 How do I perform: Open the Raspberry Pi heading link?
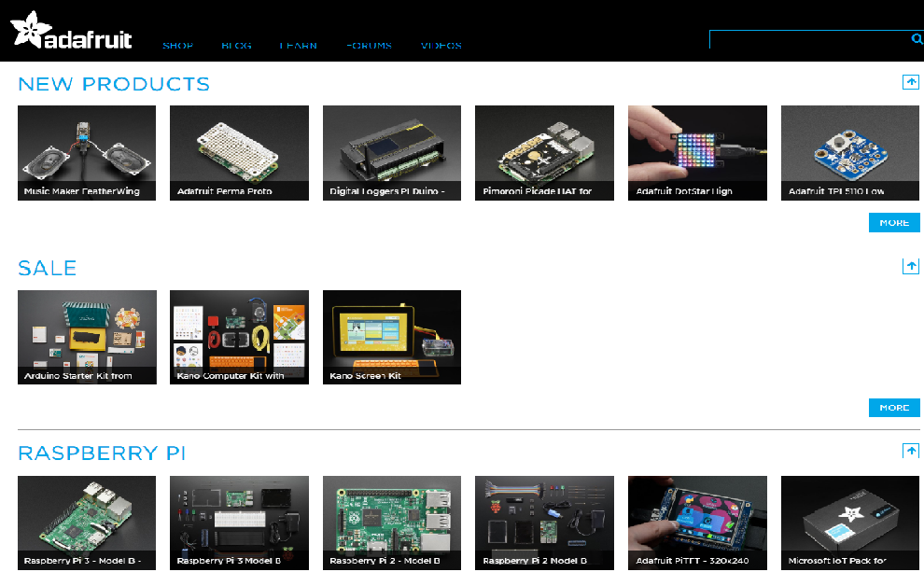point(102,453)
